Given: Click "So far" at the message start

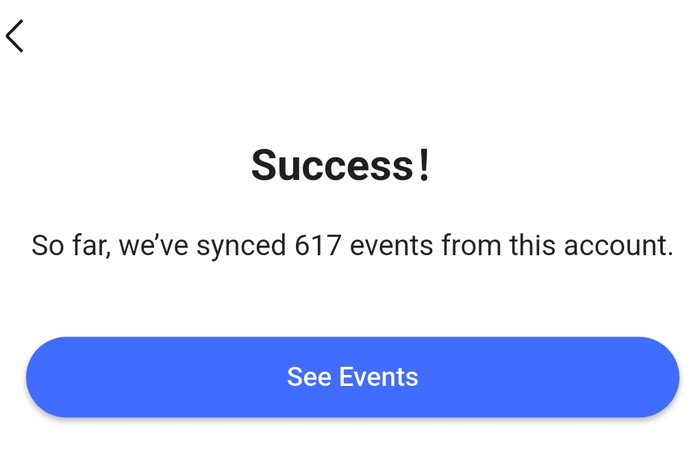Looking at the screenshot, I should pyautogui.click(x=66, y=245).
